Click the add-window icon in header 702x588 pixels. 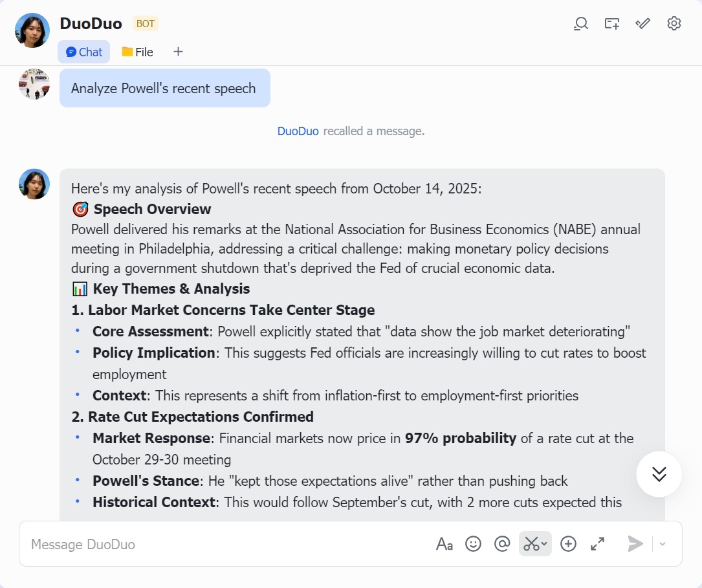coord(611,24)
